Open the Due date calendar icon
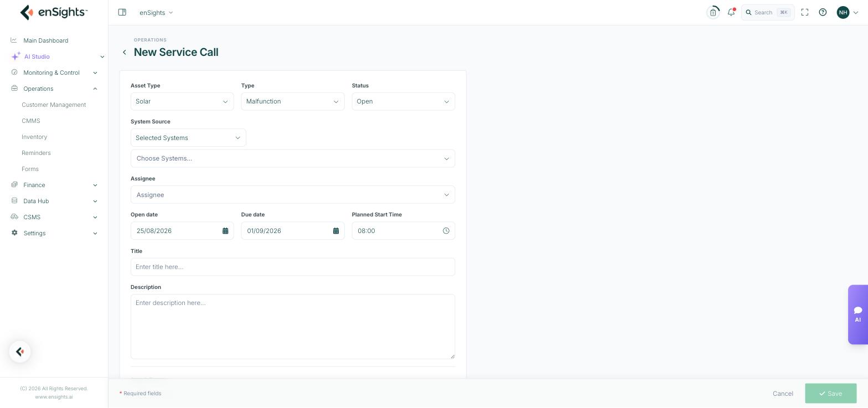 pyautogui.click(x=336, y=231)
